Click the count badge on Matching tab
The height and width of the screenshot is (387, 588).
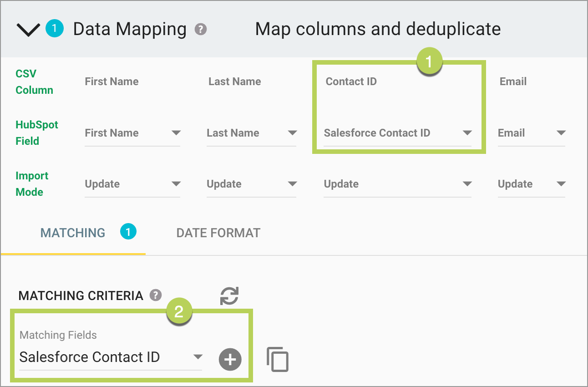(128, 233)
